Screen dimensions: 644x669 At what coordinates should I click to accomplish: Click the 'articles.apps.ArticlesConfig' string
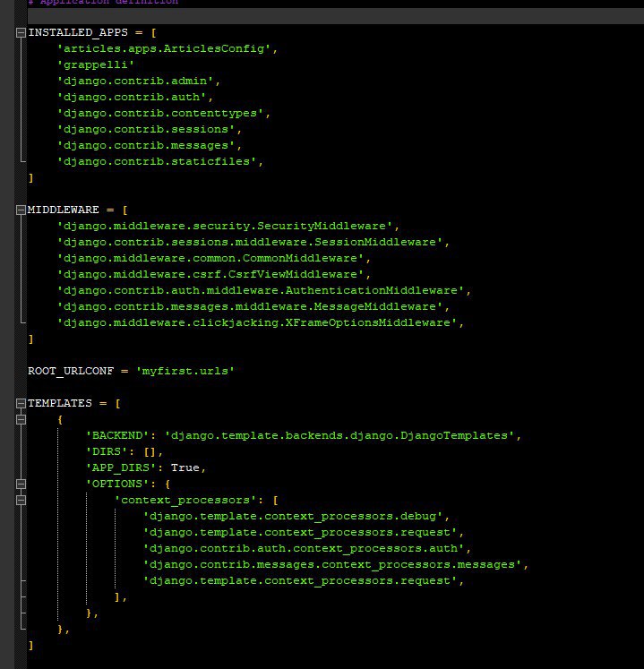164,48
